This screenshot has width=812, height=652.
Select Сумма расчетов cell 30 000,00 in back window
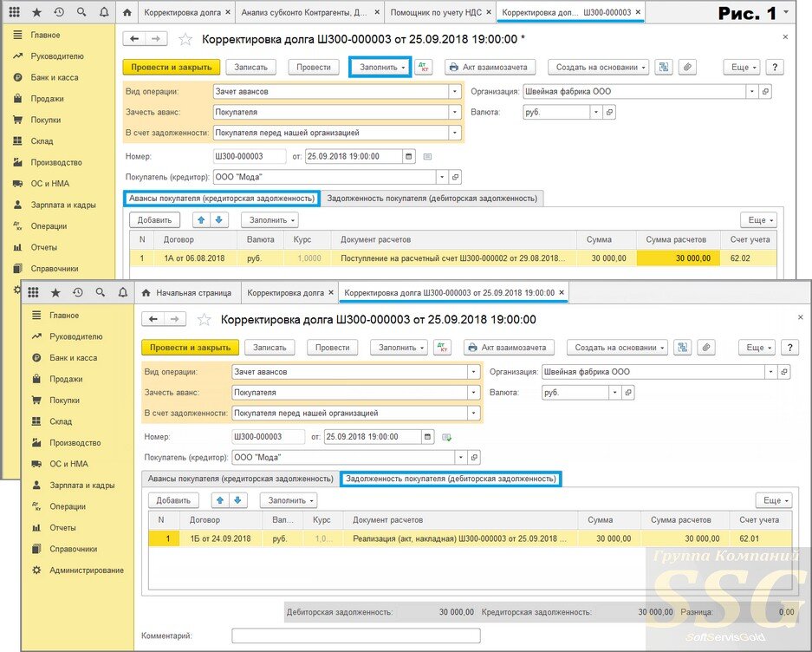678,258
